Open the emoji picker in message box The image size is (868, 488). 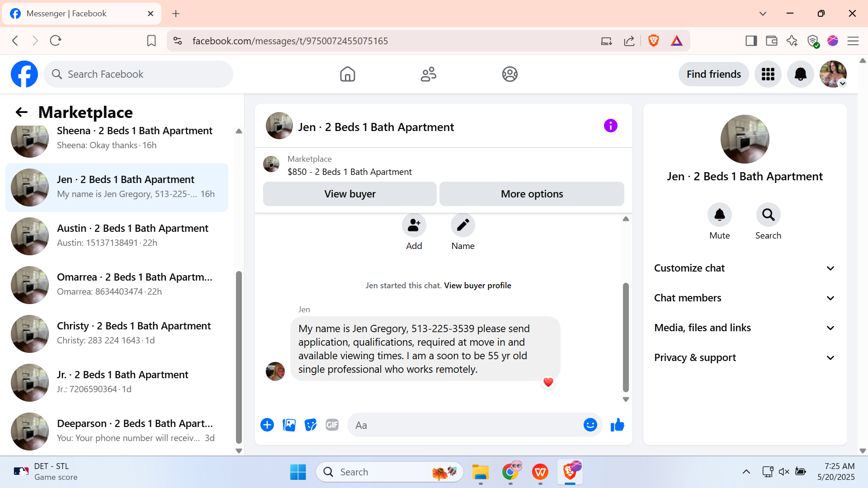(590, 425)
